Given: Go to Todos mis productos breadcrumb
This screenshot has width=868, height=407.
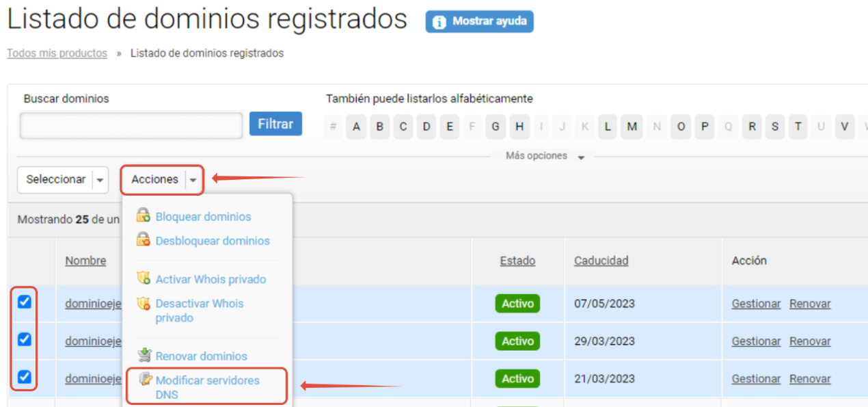Looking at the screenshot, I should coord(57,53).
